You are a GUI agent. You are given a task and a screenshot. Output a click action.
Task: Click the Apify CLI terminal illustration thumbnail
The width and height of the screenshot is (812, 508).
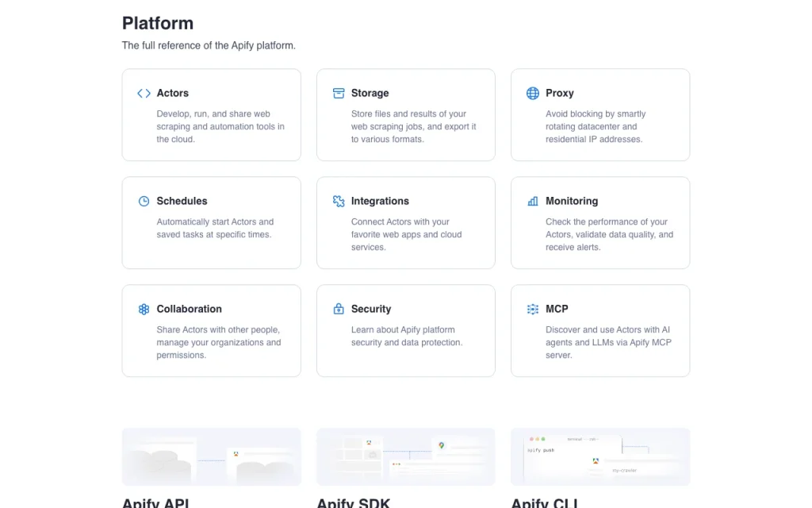(x=600, y=456)
